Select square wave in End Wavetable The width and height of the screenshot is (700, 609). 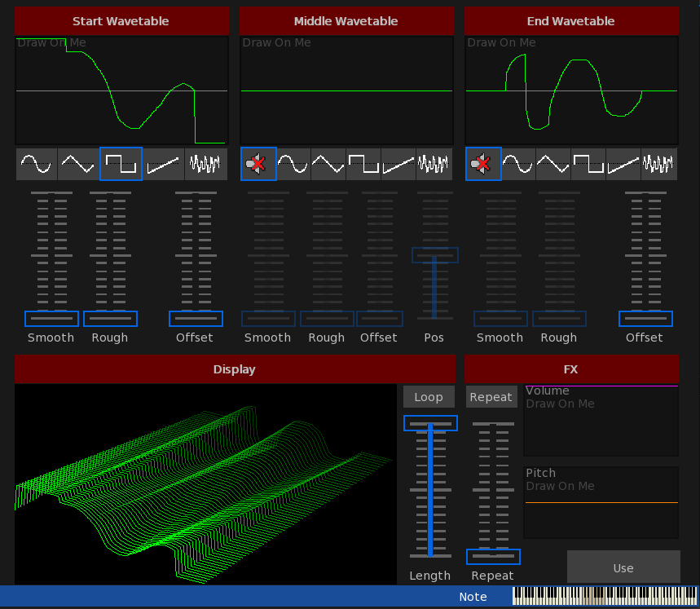(x=588, y=164)
